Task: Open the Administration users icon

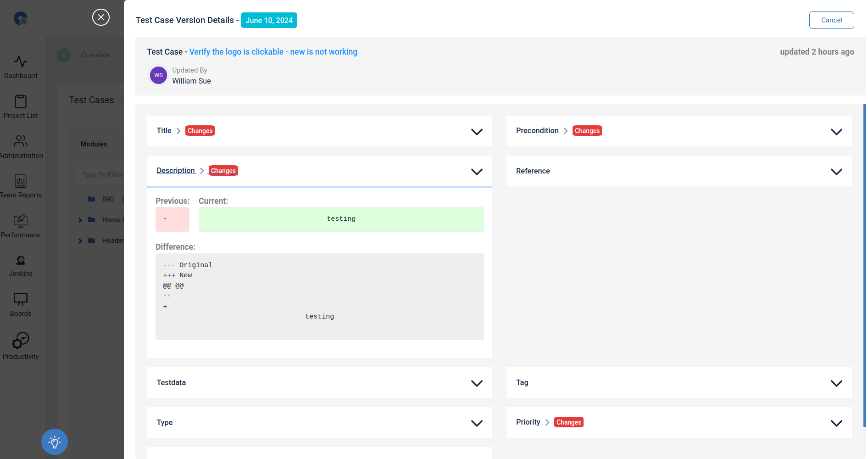Action: 21,141
